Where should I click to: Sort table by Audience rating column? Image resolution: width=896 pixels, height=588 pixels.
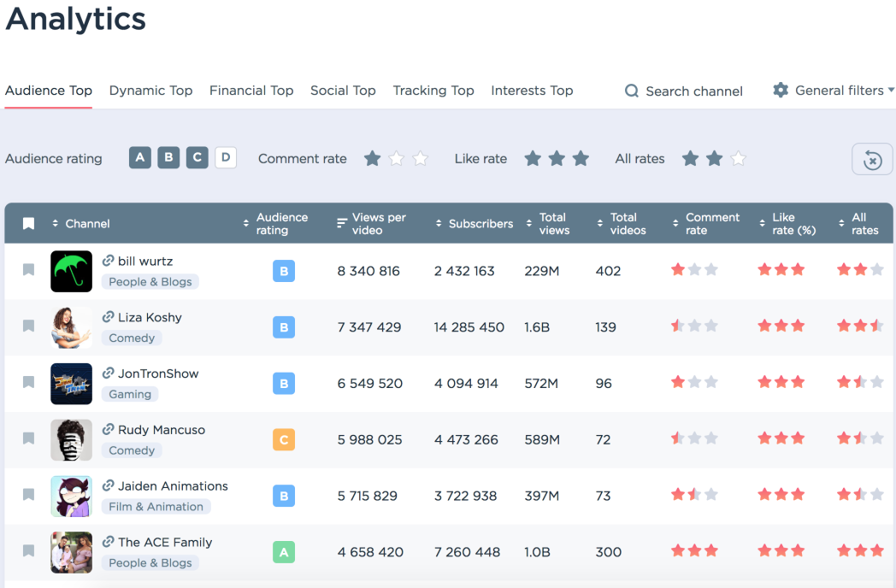[276, 223]
